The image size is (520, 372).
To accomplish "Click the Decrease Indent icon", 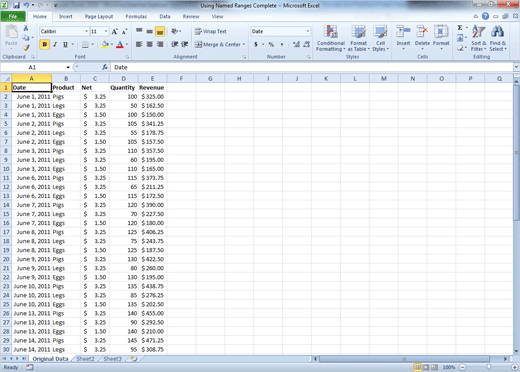I will click(x=174, y=44).
